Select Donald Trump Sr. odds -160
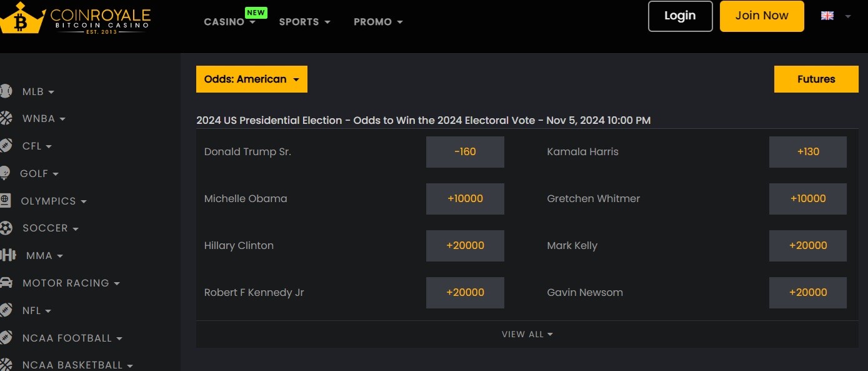 pos(465,152)
